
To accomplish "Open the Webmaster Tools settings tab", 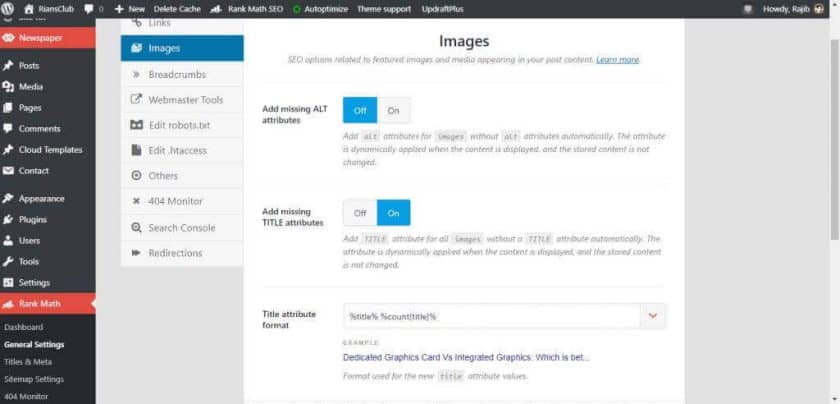I will 182,100.
